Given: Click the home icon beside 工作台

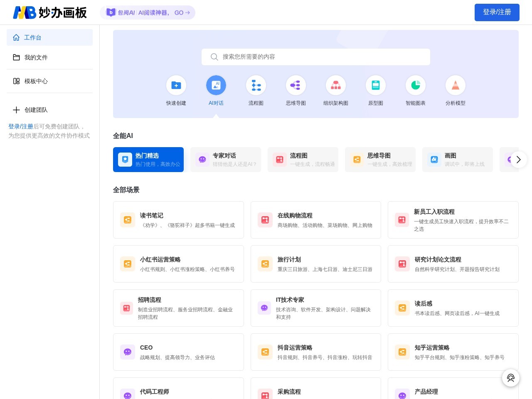Looking at the screenshot, I should pos(16,37).
